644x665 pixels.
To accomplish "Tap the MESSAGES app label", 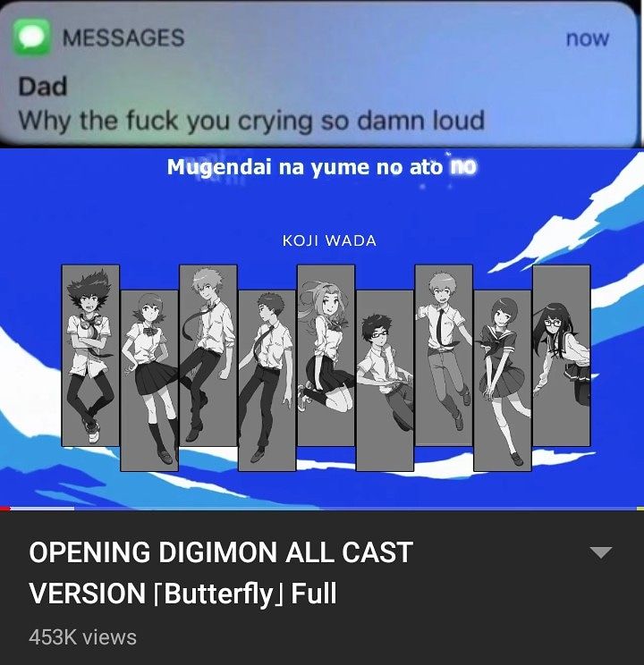I will click(123, 38).
